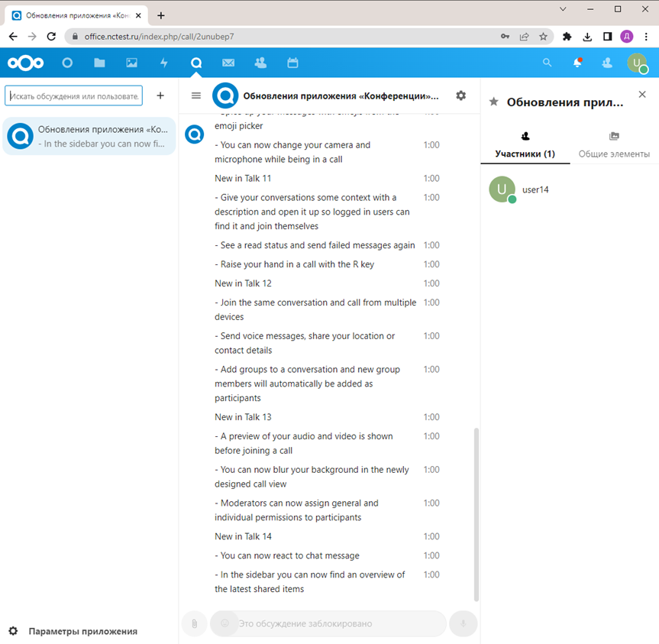Click the conversation search input field
The width and height of the screenshot is (659, 644).
(74, 95)
